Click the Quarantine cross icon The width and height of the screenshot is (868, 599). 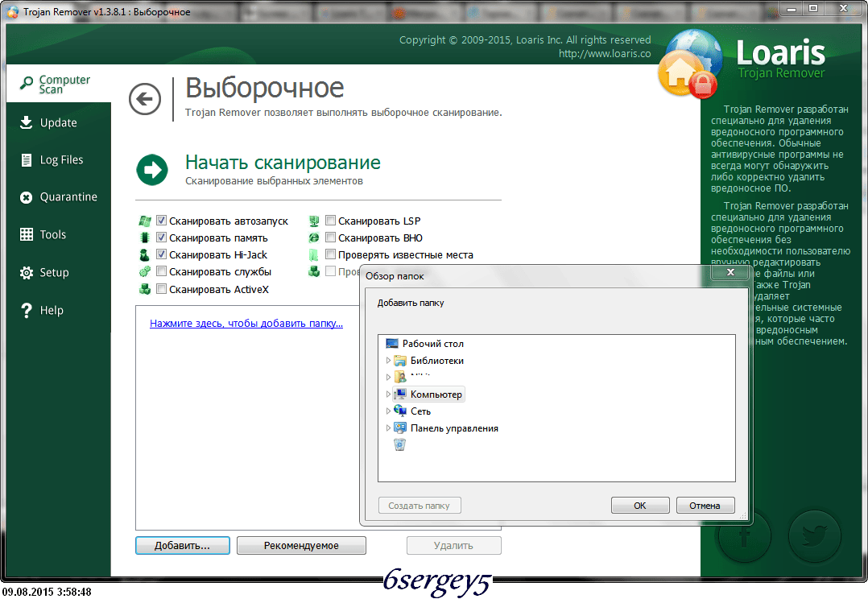pos(26,197)
